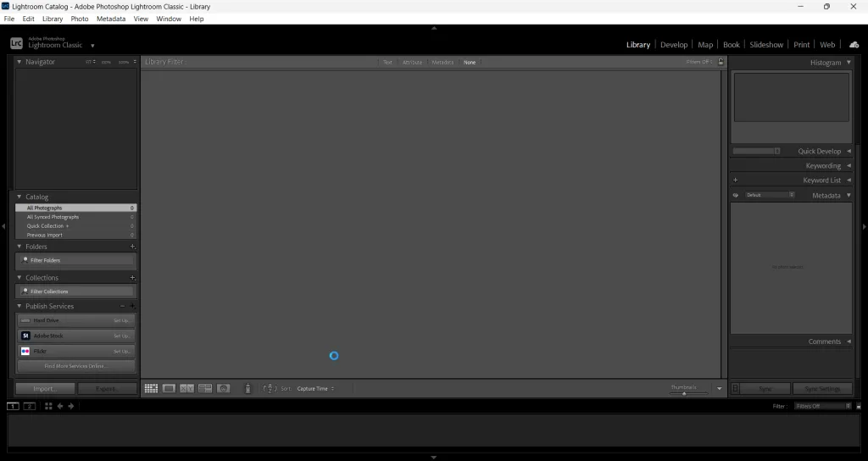868x461 pixels.
Task: Click the Sync Settings button
Action: tap(822, 388)
